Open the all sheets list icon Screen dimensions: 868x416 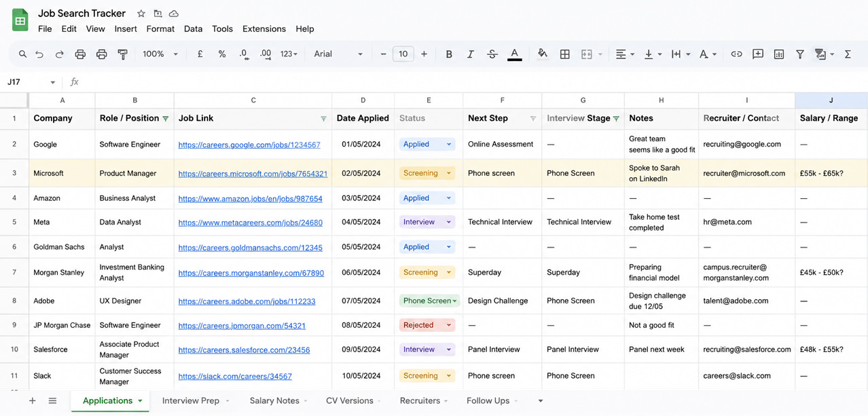click(52, 401)
